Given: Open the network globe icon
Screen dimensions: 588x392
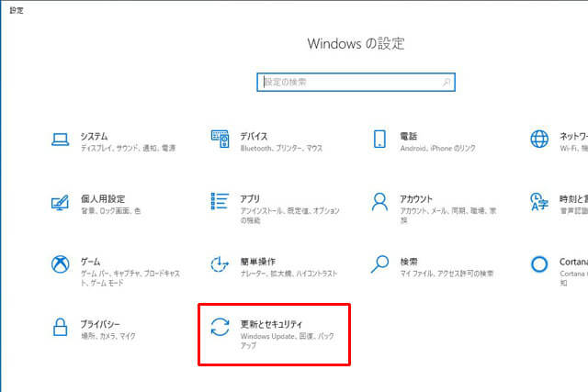Looking at the screenshot, I should [539, 139].
